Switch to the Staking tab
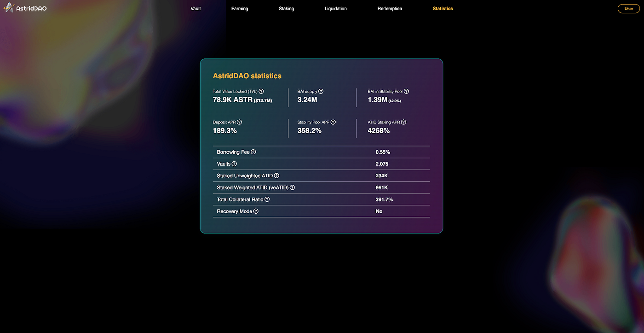Screen dimensions: 644x333 point(286,9)
